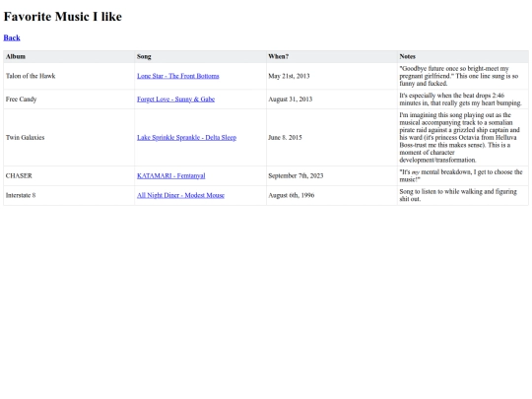
Task: Select the Interstate 8 album cell
Action: point(69,195)
